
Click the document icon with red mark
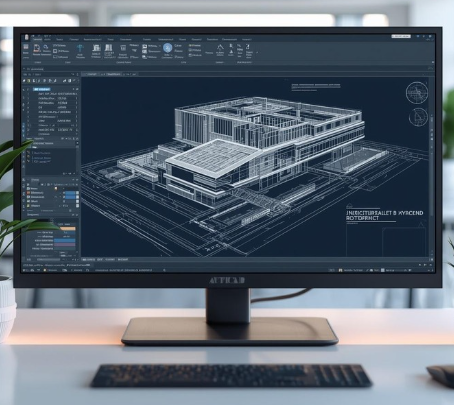(36, 49)
